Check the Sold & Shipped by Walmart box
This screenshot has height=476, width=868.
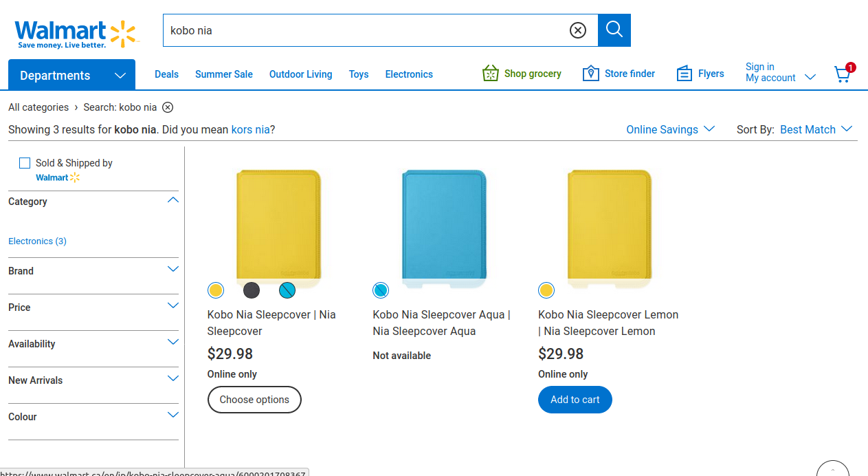pyautogui.click(x=25, y=163)
